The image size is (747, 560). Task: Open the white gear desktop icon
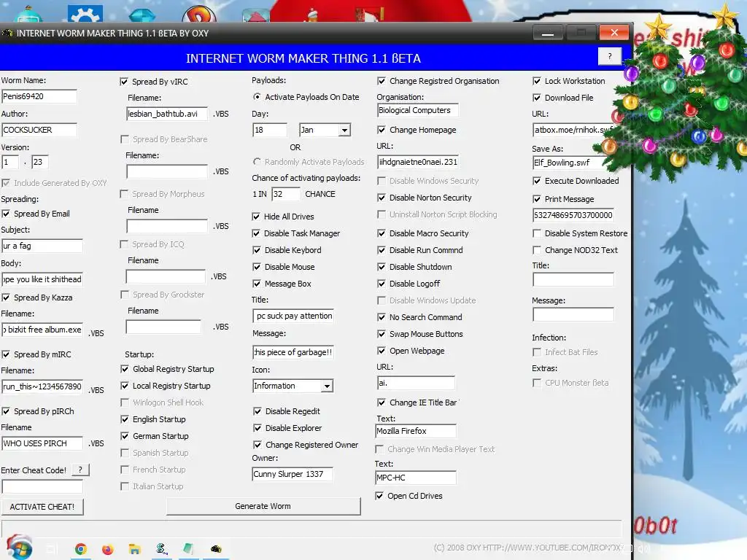pos(85,14)
